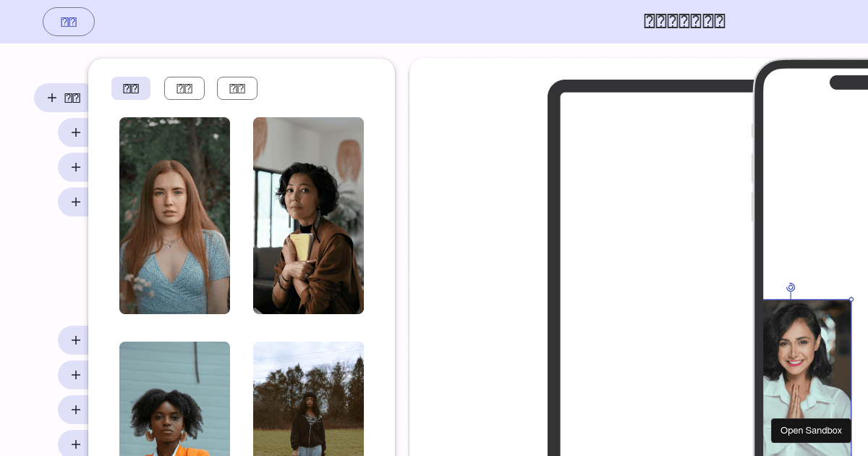The height and width of the screenshot is (456, 868).
Task: Switch to the third outlined tab in the image panel
Action: (237, 88)
